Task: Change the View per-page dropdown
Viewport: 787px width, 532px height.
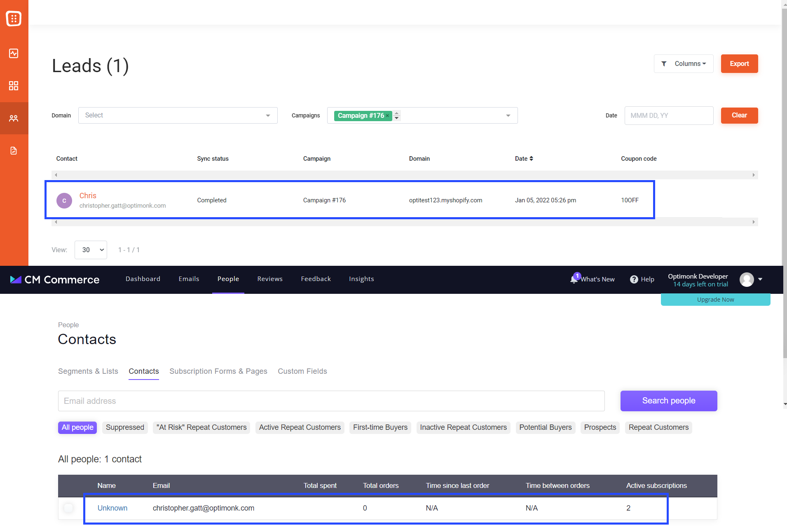Action: 91,250
